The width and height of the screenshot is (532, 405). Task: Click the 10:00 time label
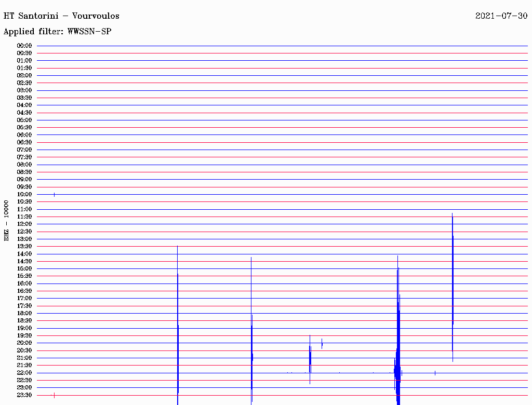[24, 194]
